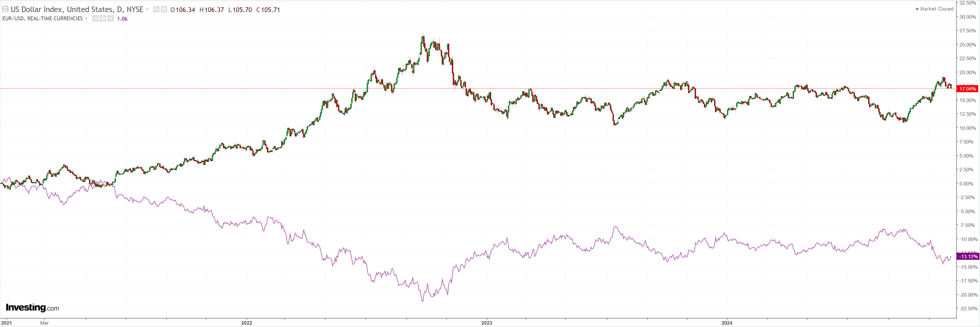Open EUR/USD series settings gear icon

click(x=103, y=19)
